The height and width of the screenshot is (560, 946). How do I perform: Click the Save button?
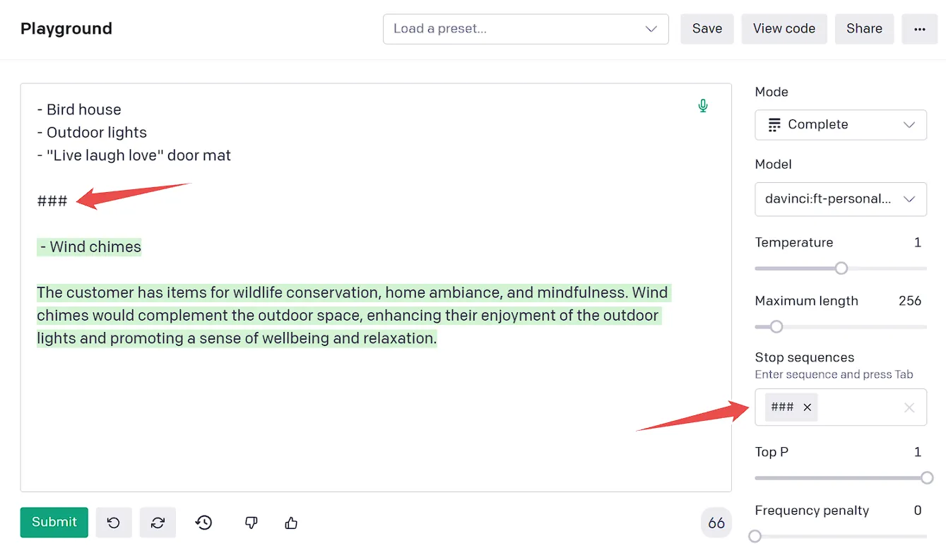click(707, 29)
